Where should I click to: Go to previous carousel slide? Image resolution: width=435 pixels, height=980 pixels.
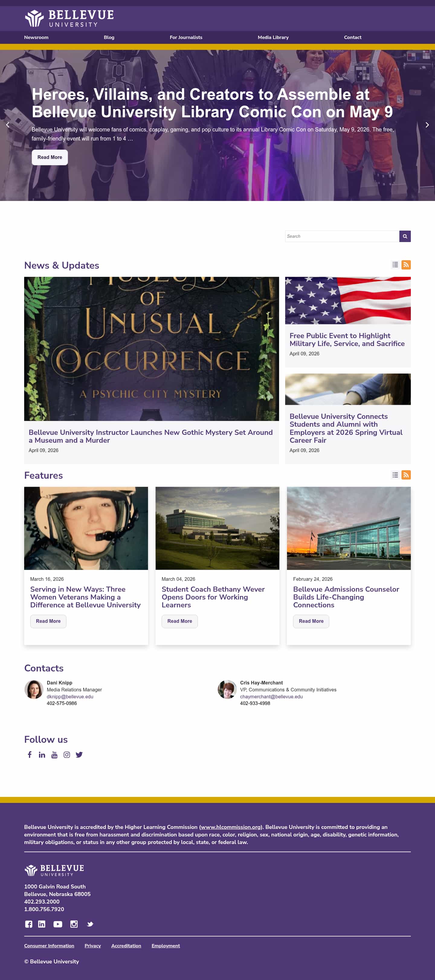(x=8, y=125)
